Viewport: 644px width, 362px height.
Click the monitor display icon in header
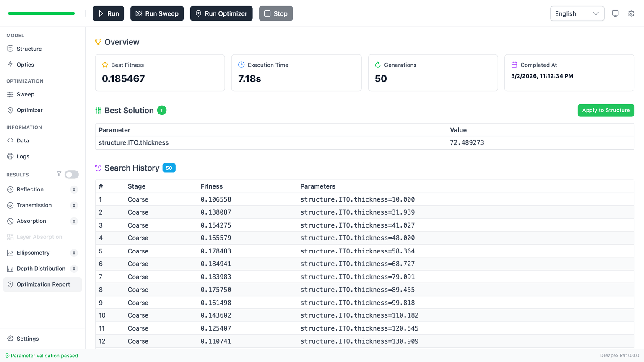615,13
